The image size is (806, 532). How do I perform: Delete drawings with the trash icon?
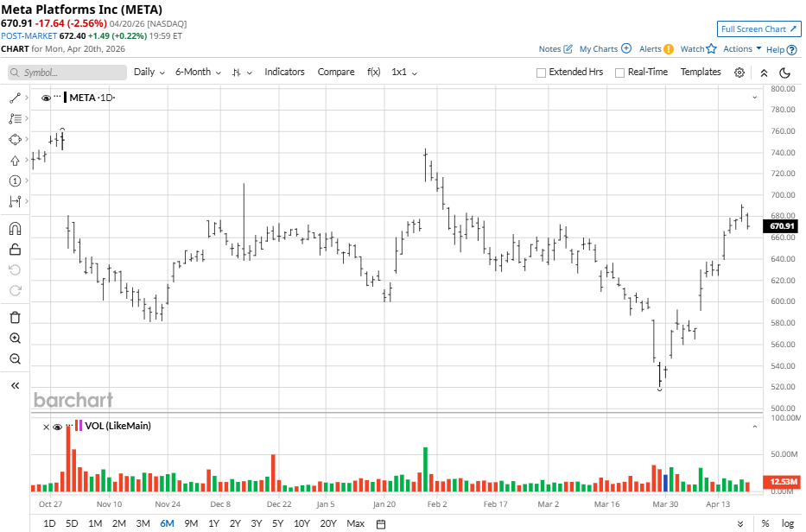pyautogui.click(x=15, y=318)
